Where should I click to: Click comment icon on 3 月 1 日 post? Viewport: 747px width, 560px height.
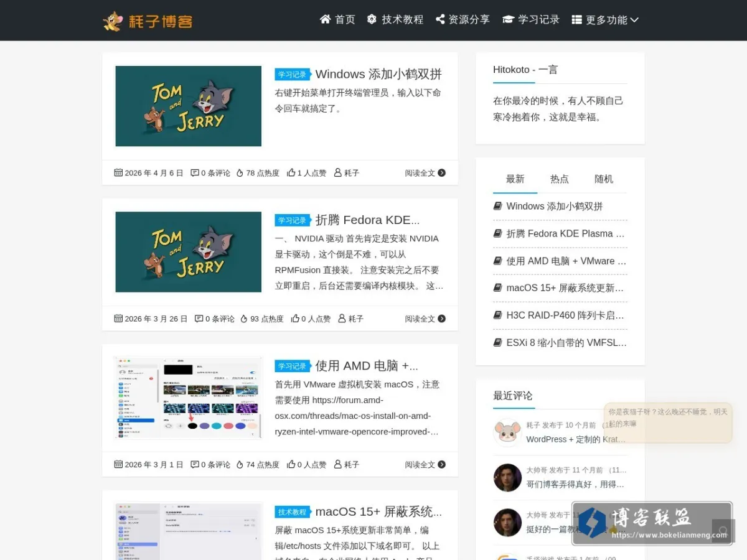pos(195,464)
